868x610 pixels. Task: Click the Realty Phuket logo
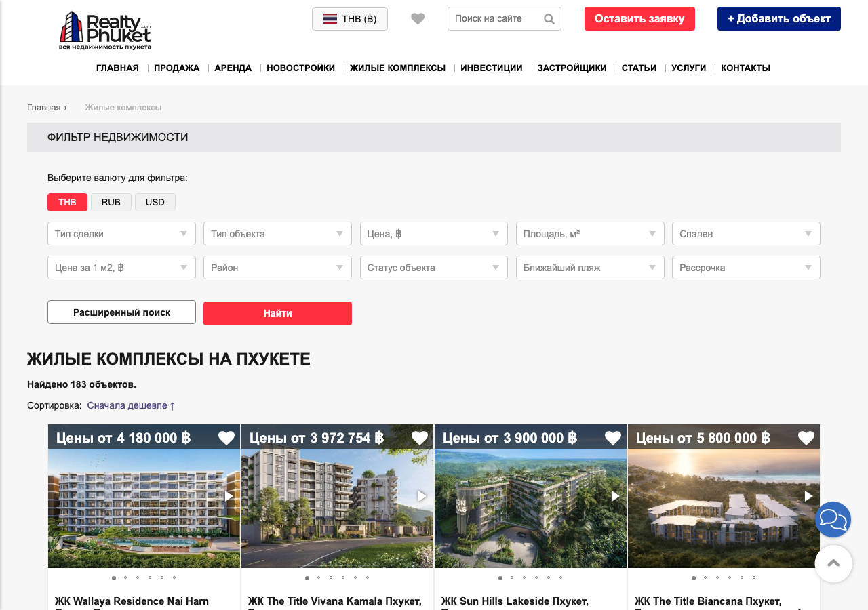pos(105,30)
